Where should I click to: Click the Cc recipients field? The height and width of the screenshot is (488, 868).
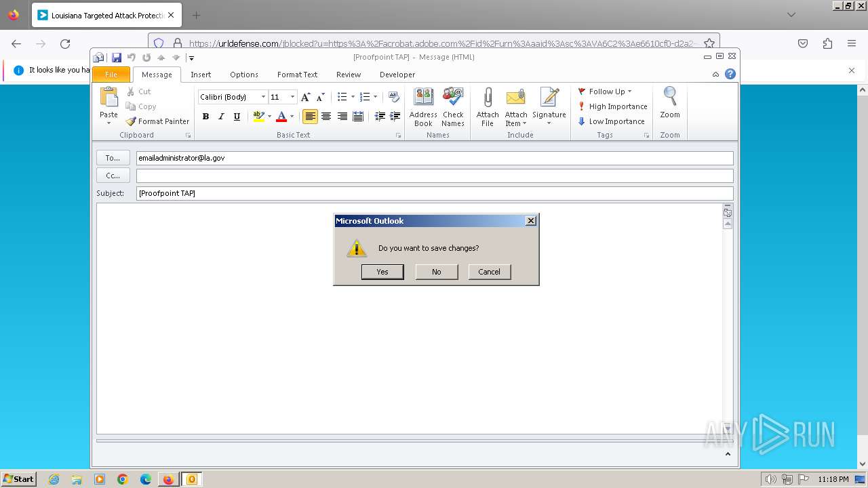point(435,176)
